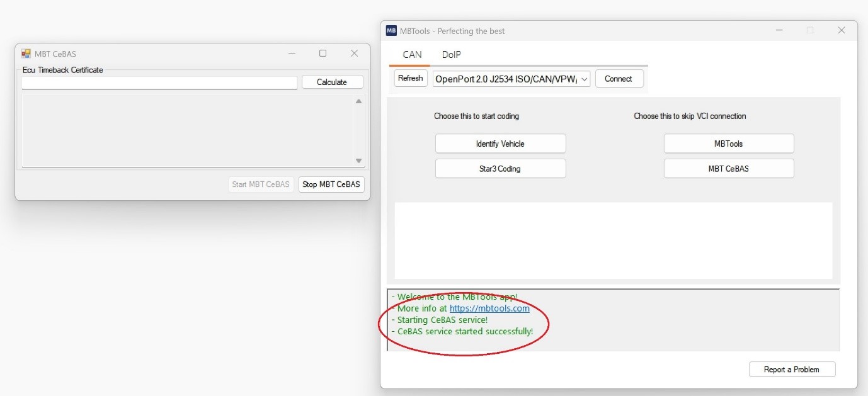Click the Calculate button

pyautogui.click(x=332, y=82)
